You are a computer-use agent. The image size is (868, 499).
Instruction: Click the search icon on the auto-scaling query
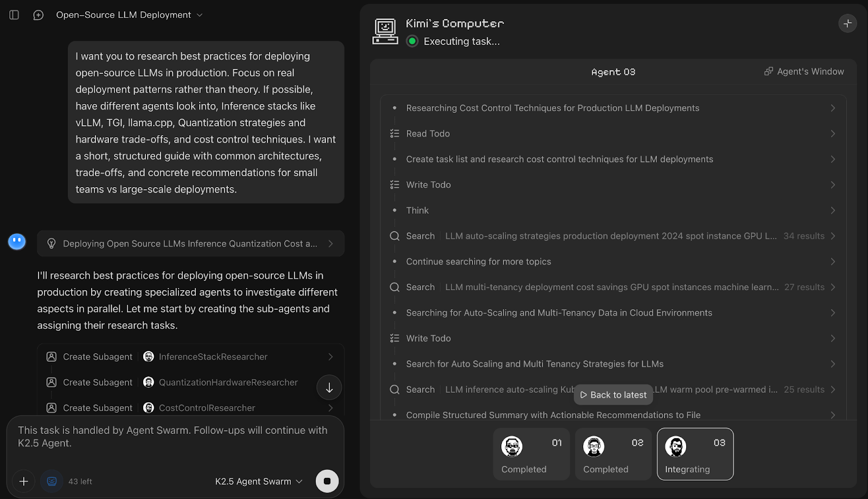click(394, 236)
